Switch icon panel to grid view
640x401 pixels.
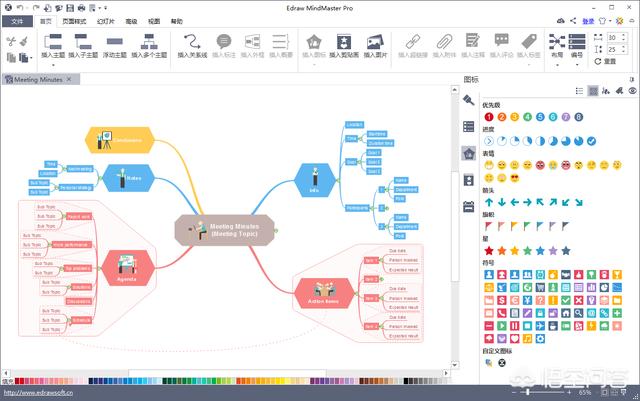(x=593, y=91)
